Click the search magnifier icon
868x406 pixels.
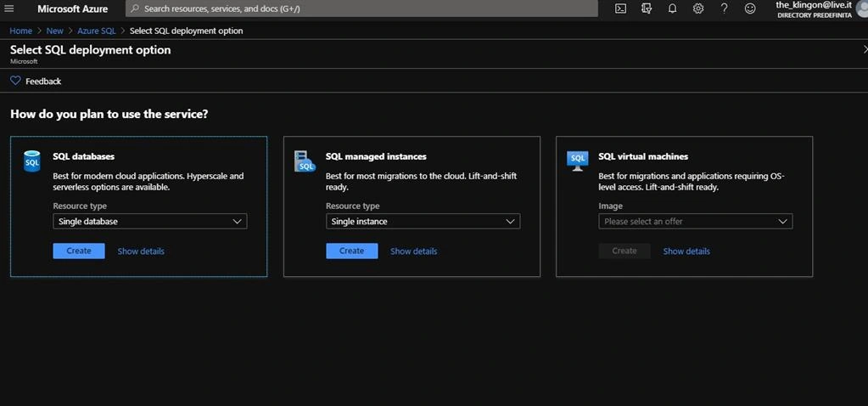tap(135, 8)
